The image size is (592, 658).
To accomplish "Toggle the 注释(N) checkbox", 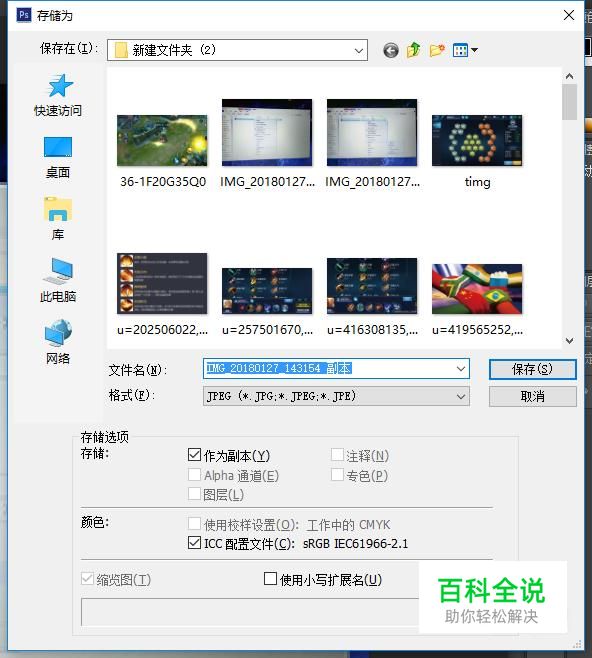I will point(337,454).
